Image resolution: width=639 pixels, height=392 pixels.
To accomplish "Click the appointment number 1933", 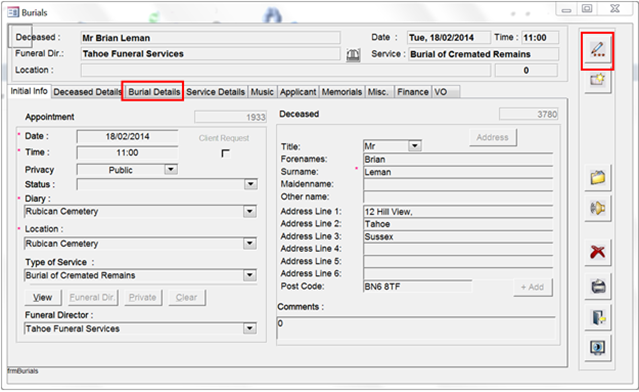I will tap(230, 117).
